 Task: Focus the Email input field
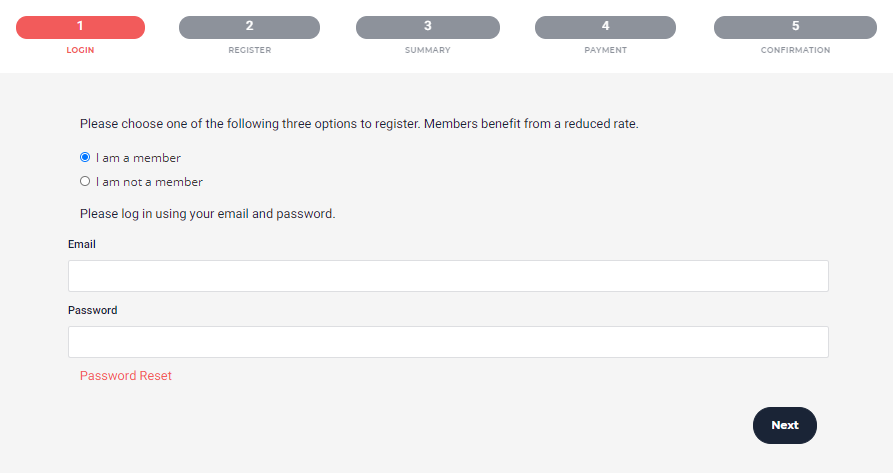pyautogui.click(x=448, y=276)
